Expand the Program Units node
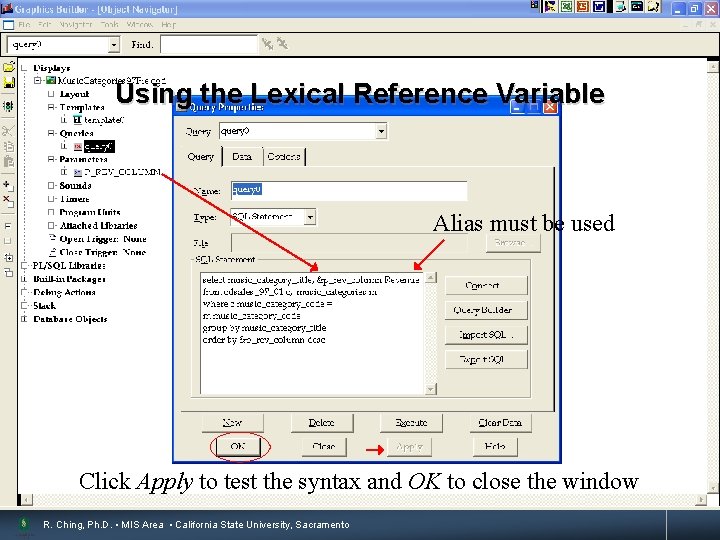 51,212
